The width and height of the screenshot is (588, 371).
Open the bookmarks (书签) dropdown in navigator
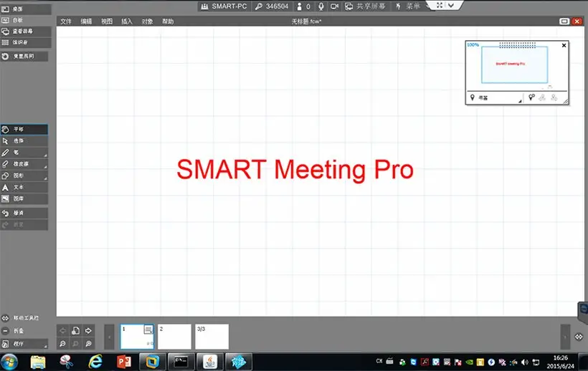point(495,97)
